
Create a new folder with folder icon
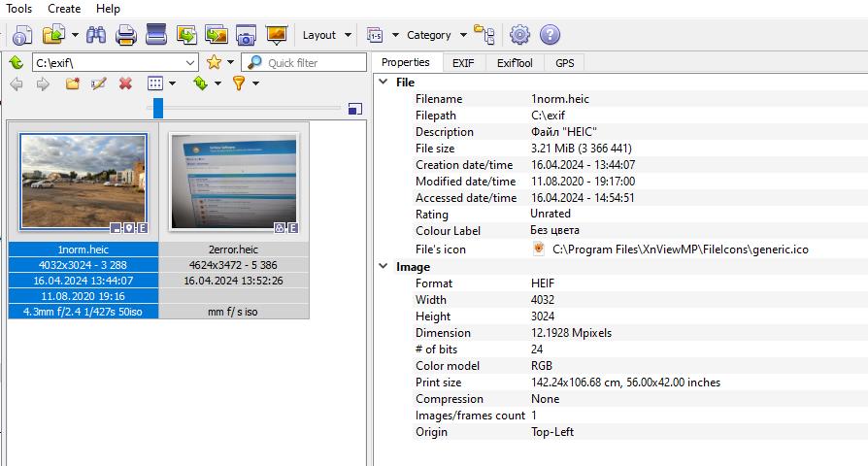click(x=72, y=84)
